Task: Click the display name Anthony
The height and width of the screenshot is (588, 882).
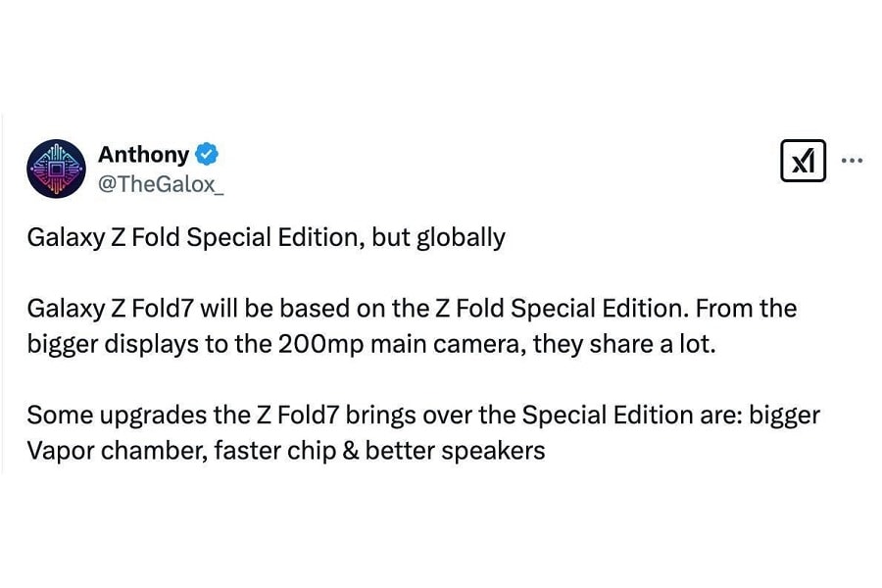Action: (x=143, y=154)
